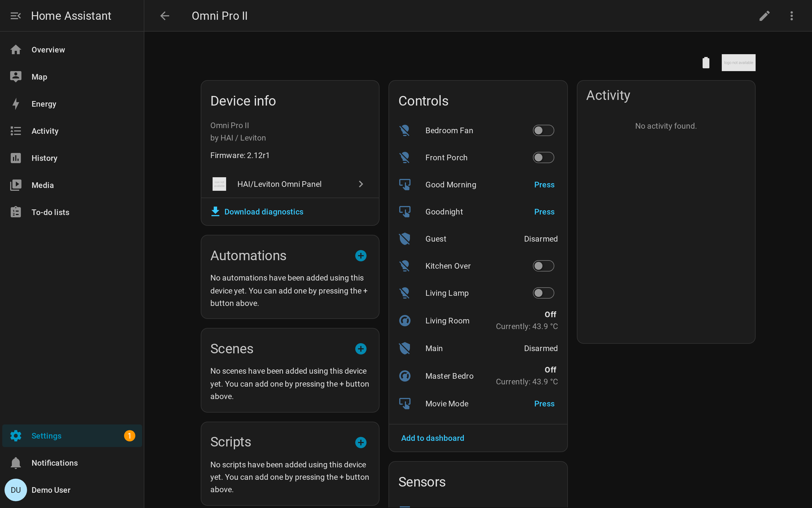Click the Overview home icon
The image size is (812, 508).
(16, 50)
